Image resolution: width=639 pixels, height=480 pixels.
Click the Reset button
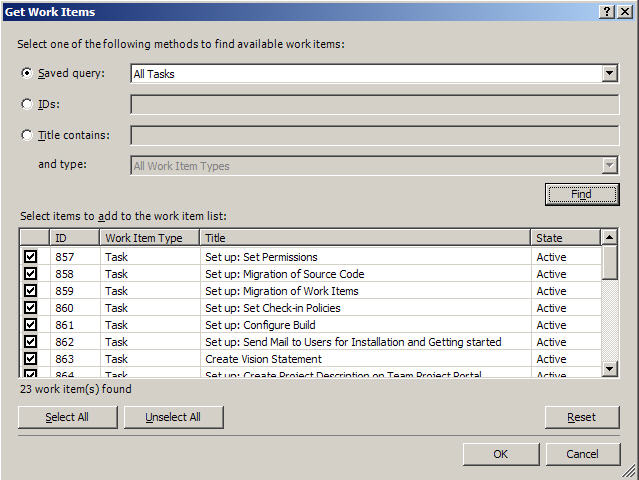582,417
